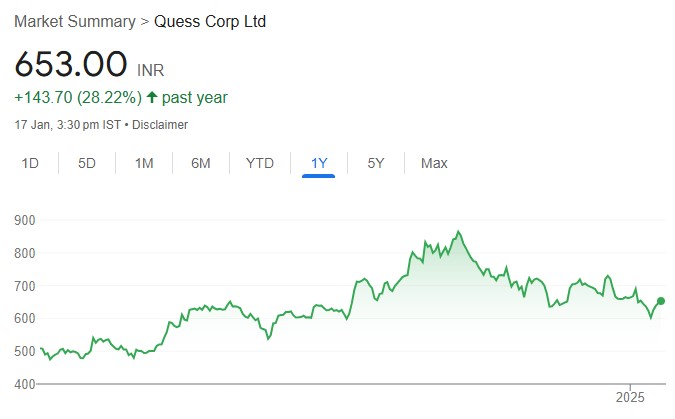Select the YTD tab
The height and width of the screenshot is (419, 675).
260,163
